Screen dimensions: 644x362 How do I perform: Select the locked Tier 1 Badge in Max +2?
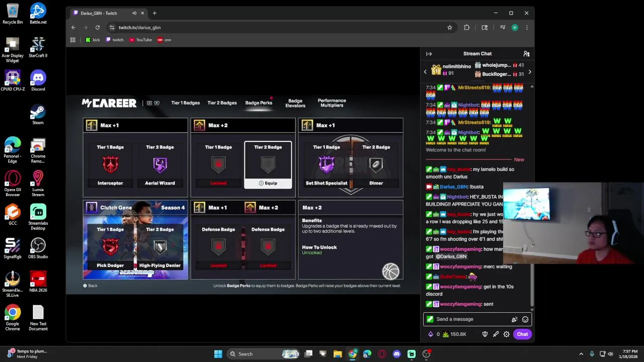click(218, 165)
